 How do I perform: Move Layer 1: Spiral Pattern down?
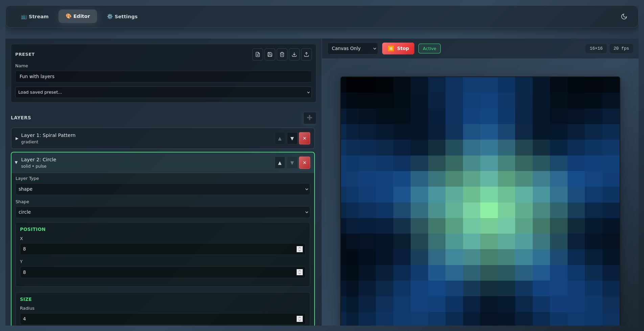292,138
